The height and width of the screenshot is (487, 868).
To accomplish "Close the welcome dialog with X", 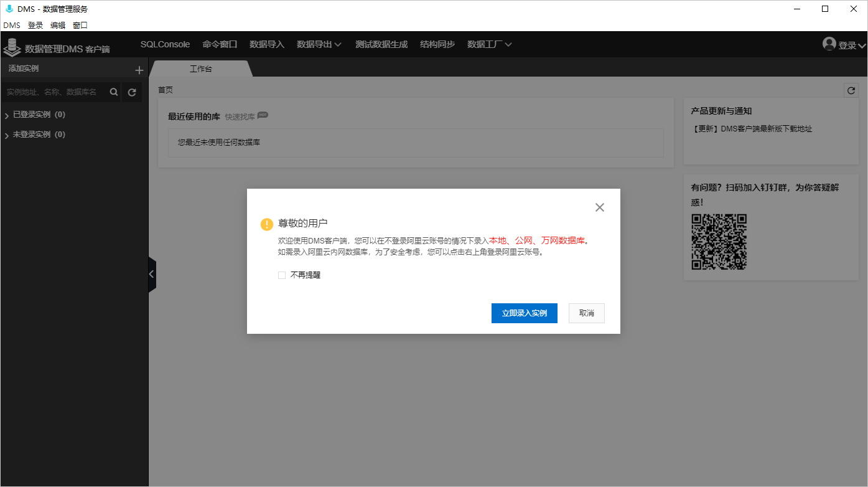I will coord(600,207).
